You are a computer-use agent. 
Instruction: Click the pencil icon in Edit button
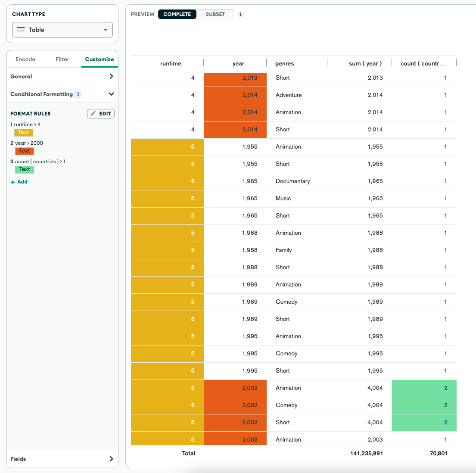(93, 114)
